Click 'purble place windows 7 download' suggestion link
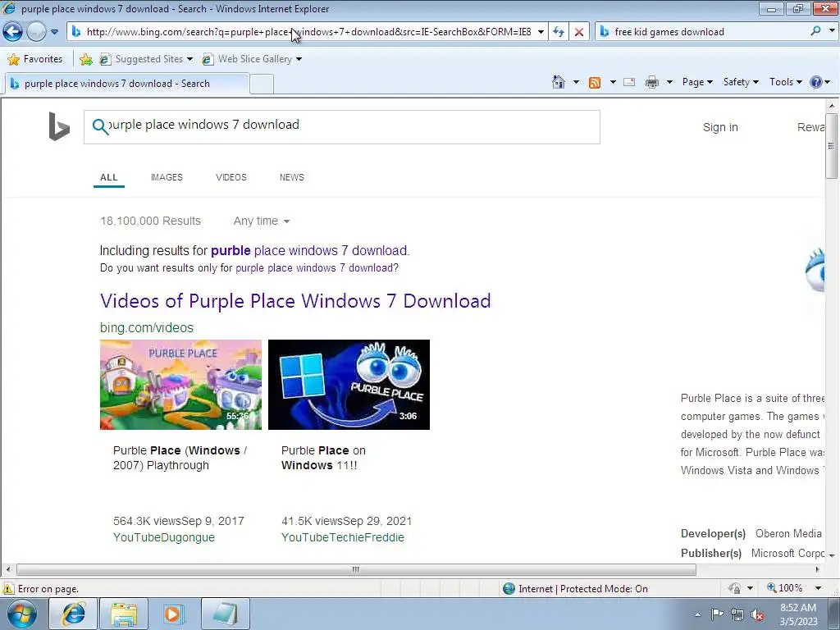The height and width of the screenshot is (630, 840). pyautogui.click(x=309, y=251)
